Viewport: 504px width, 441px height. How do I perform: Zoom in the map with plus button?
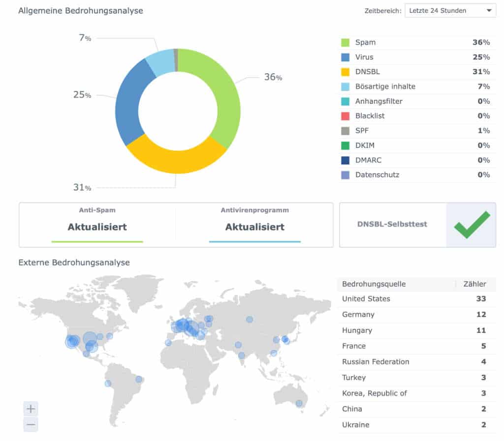[x=31, y=409]
